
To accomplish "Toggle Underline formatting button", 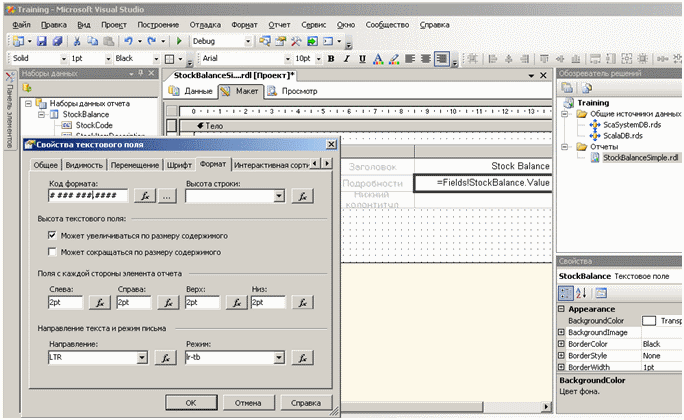I will [362, 58].
